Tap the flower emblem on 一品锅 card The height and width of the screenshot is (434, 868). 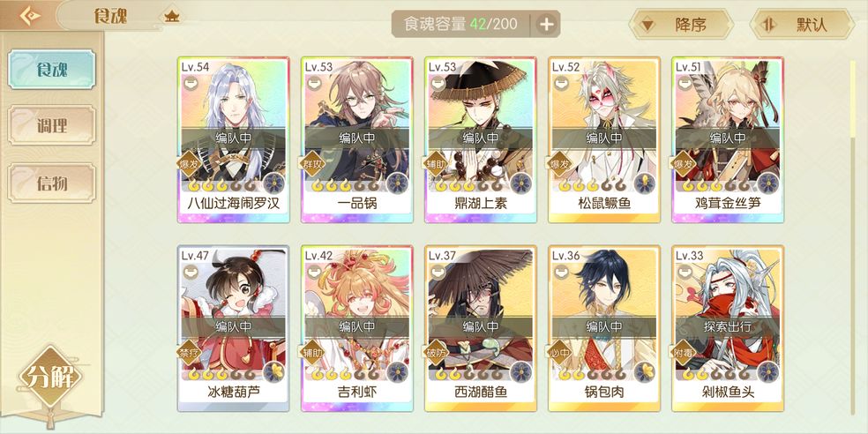[398, 183]
